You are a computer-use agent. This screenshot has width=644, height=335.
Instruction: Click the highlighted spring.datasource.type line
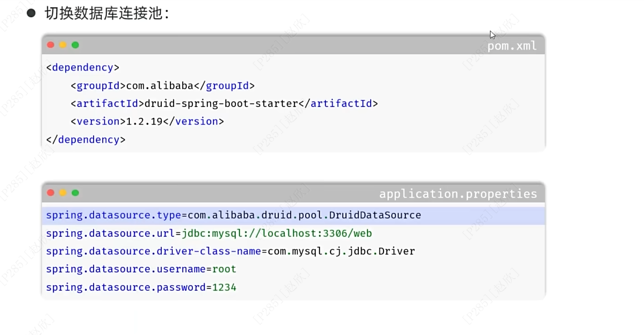click(233, 215)
